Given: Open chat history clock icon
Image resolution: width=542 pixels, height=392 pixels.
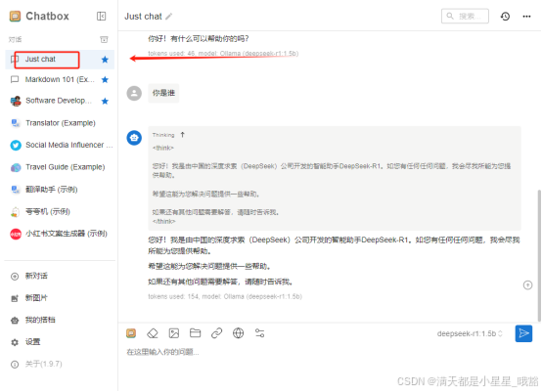Looking at the screenshot, I should click(x=506, y=17).
